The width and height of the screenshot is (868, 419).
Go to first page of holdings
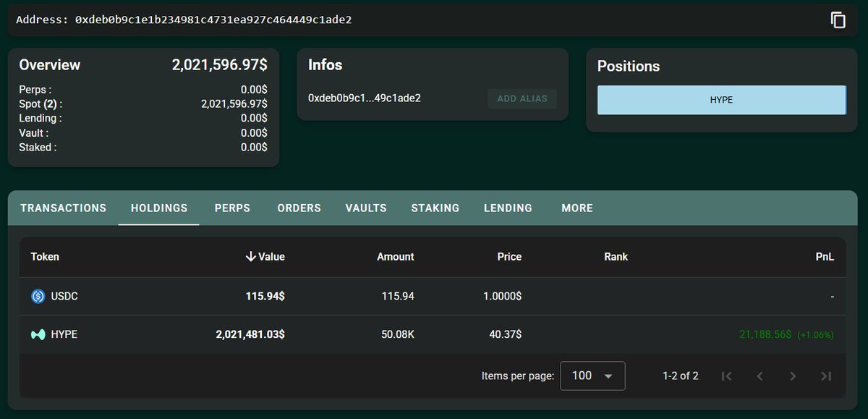click(x=727, y=376)
